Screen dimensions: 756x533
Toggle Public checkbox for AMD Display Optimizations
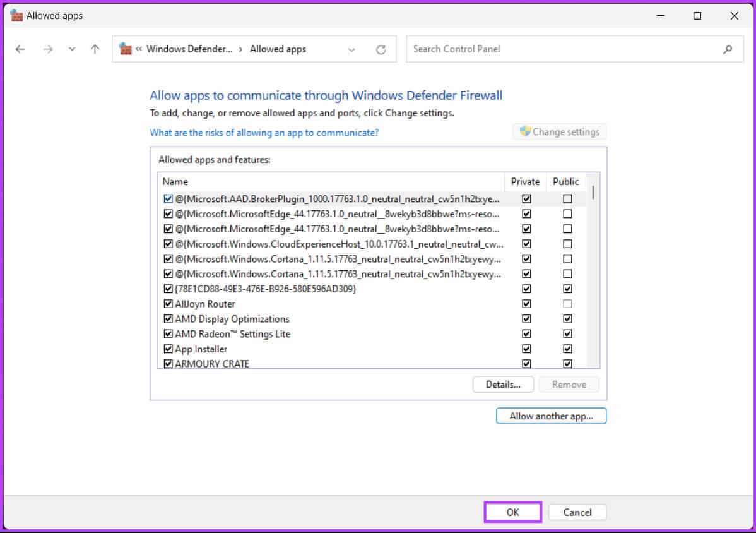(x=567, y=319)
